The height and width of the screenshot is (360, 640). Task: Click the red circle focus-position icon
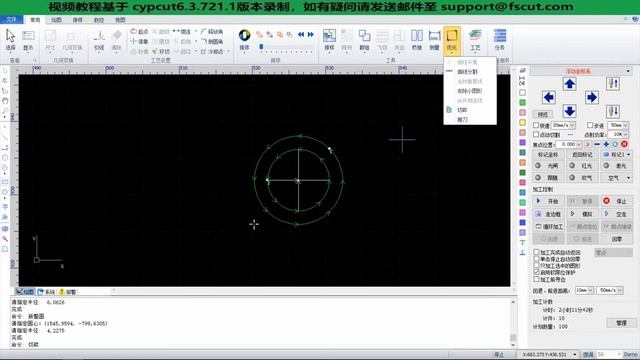click(x=624, y=144)
